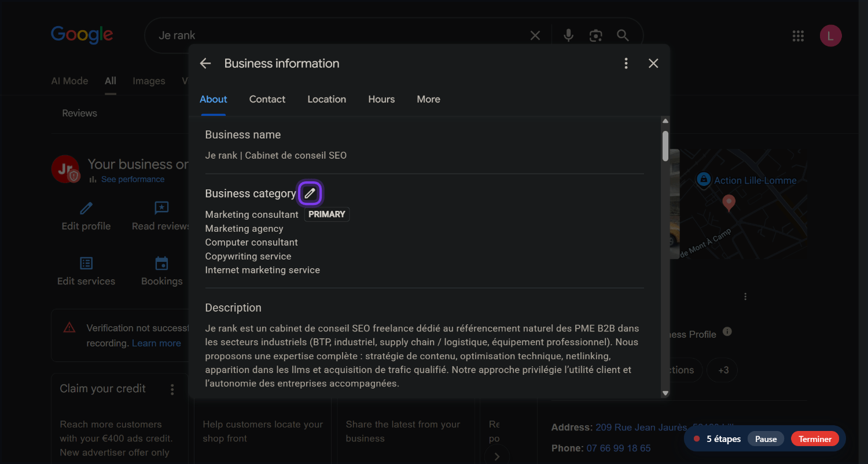This screenshot has width=868, height=464.
Task: Open the Google apps grid
Action: pyautogui.click(x=798, y=36)
